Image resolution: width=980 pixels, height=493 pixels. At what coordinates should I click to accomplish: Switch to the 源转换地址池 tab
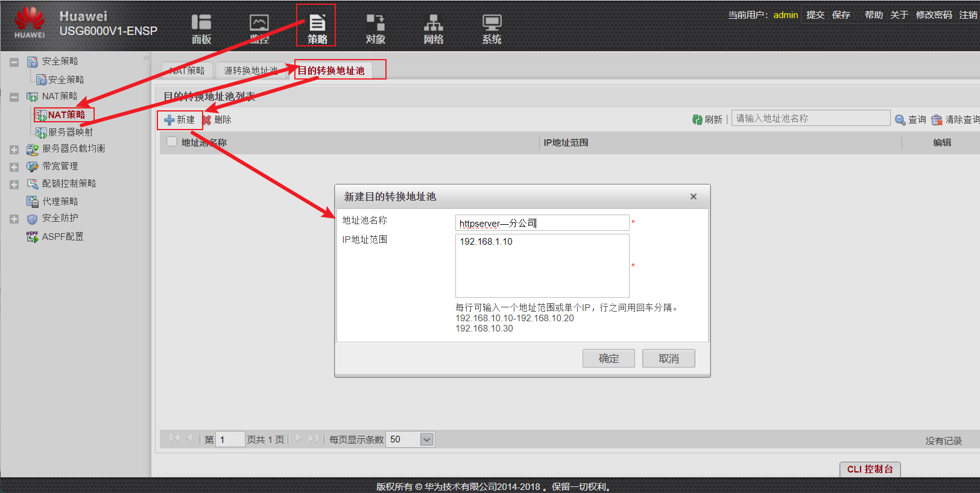(x=251, y=71)
